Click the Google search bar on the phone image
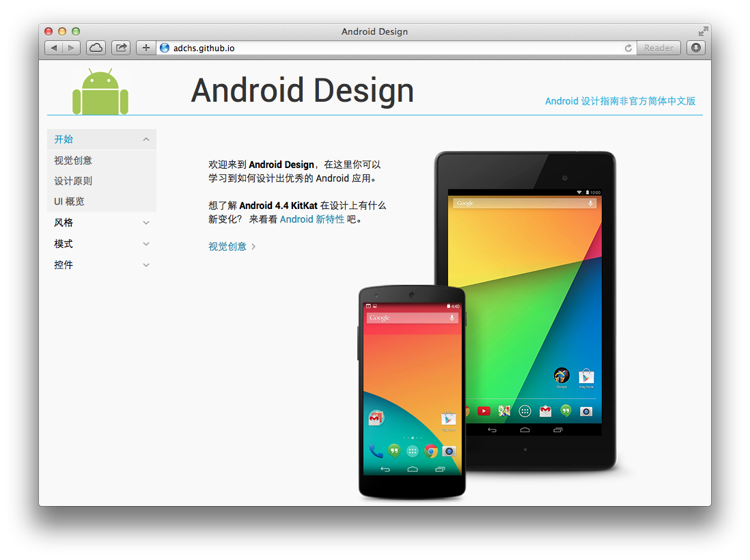This screenshot has height=560, width=750. (x=413, y=318)
